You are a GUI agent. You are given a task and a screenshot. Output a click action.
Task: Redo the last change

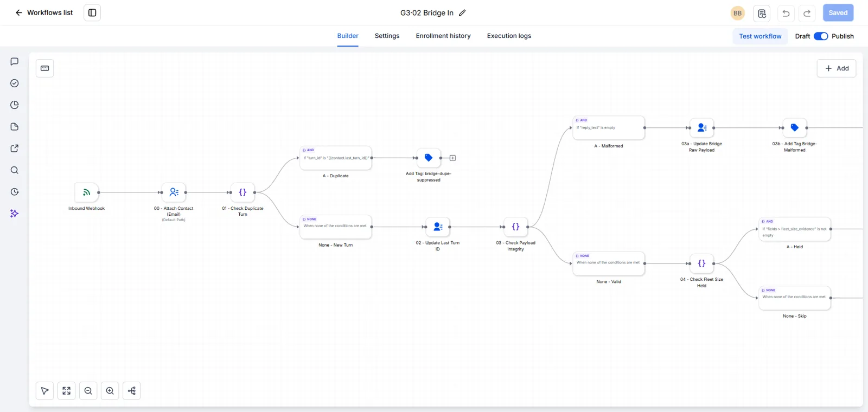pyautogui.click(x=807, y=13)
